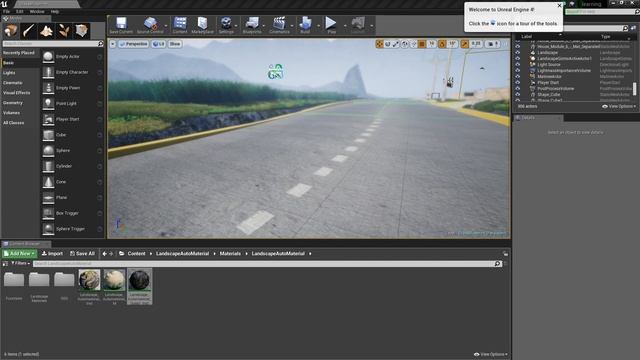The image size is (640, 360).
Task: Select the Geometry category in Place panel
Action: 13,103
